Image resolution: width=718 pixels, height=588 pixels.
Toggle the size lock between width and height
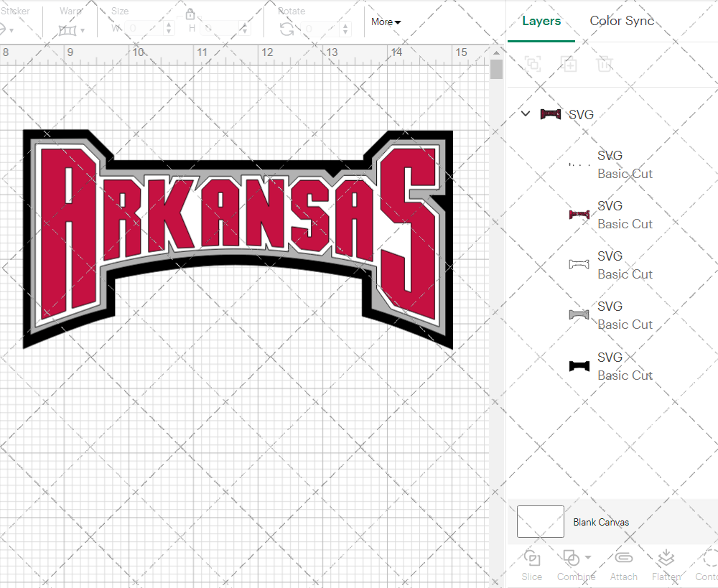(190, 14)
